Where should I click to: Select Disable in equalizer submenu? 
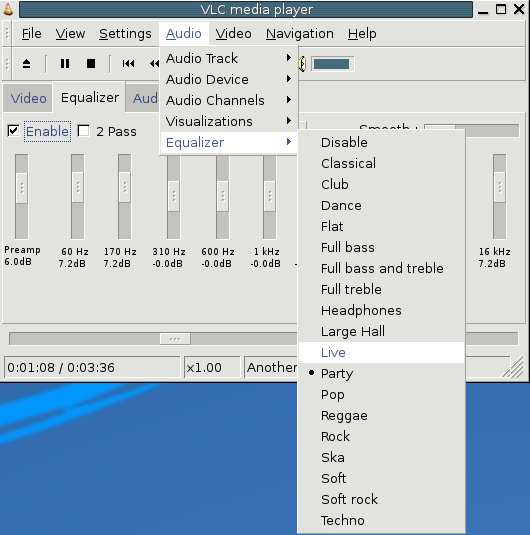click(381, 142)
